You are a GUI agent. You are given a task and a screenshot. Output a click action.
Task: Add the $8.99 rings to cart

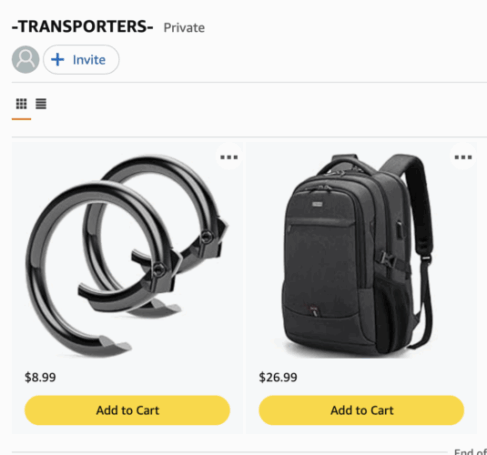click(127, 410)
